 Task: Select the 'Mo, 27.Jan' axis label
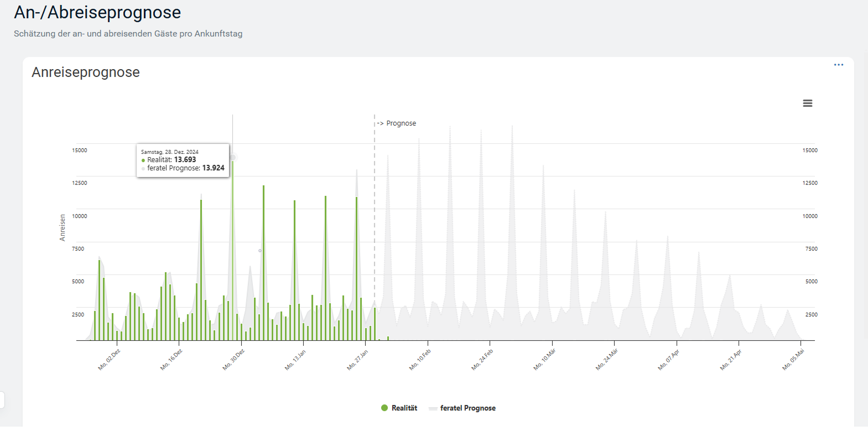tap(357, 360)
